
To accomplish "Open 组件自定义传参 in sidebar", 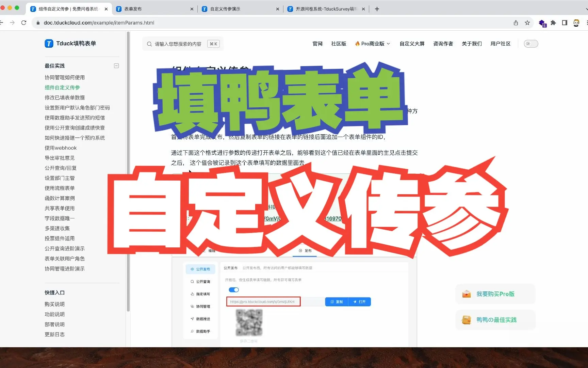I will (62, 88).
